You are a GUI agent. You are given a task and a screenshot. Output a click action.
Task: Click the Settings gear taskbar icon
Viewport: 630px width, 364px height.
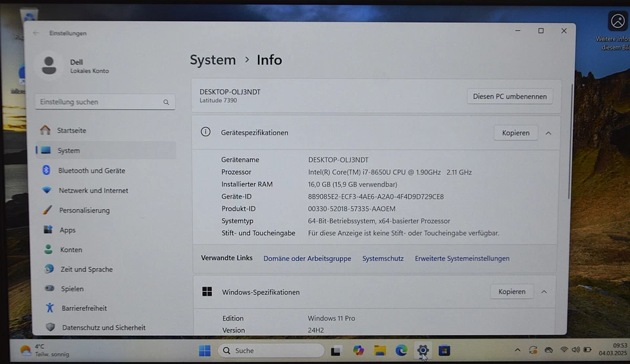423,350
